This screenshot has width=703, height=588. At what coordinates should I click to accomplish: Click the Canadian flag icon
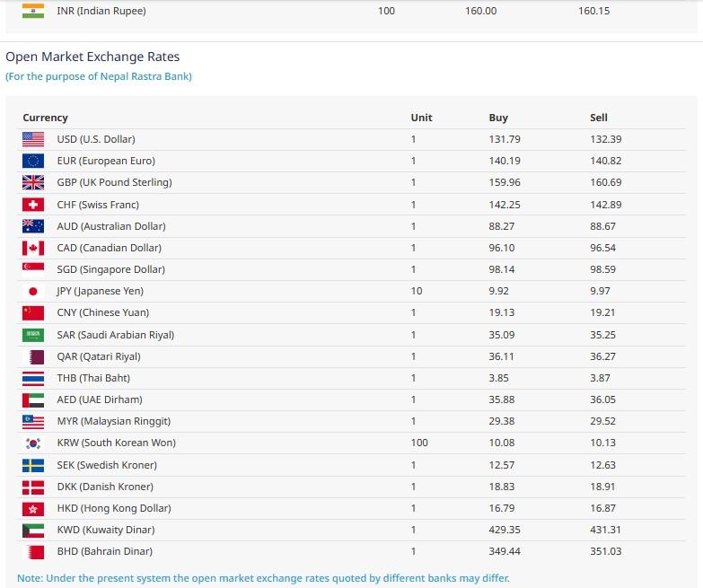33,248
